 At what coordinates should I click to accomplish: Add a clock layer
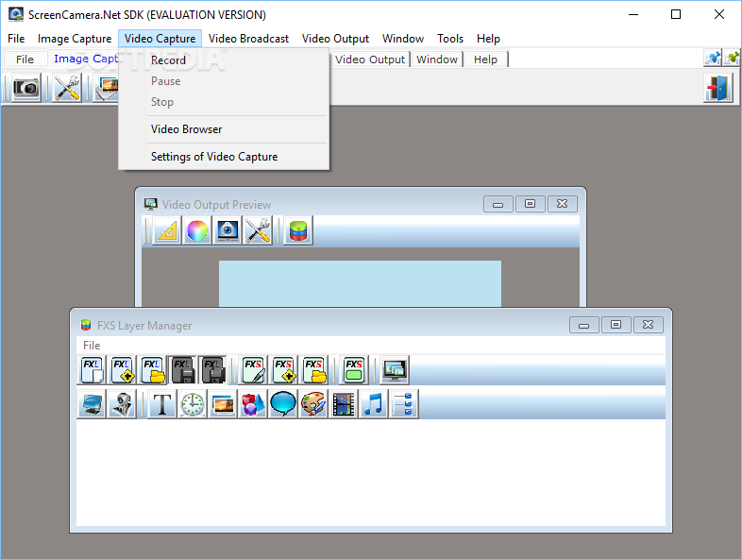pyautogui.click(x=193, y=404)
